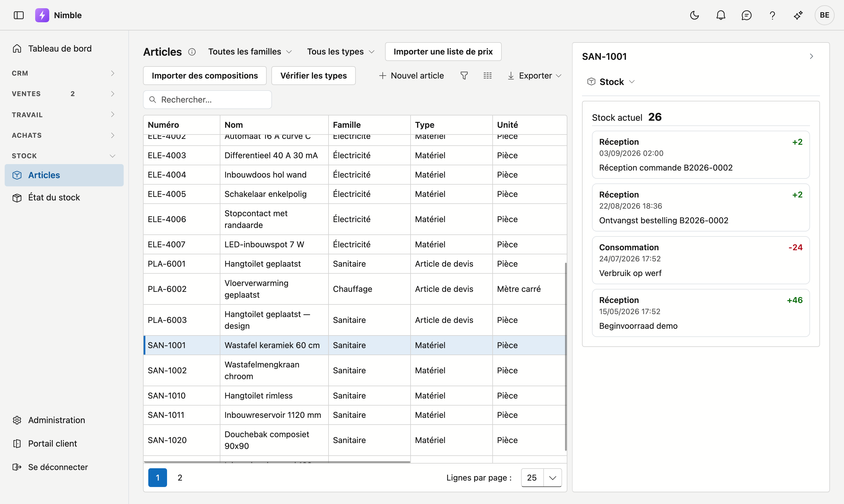The image size is (844, 504).
Task: Expand the ACHATS section
Action: click(64, 135)
